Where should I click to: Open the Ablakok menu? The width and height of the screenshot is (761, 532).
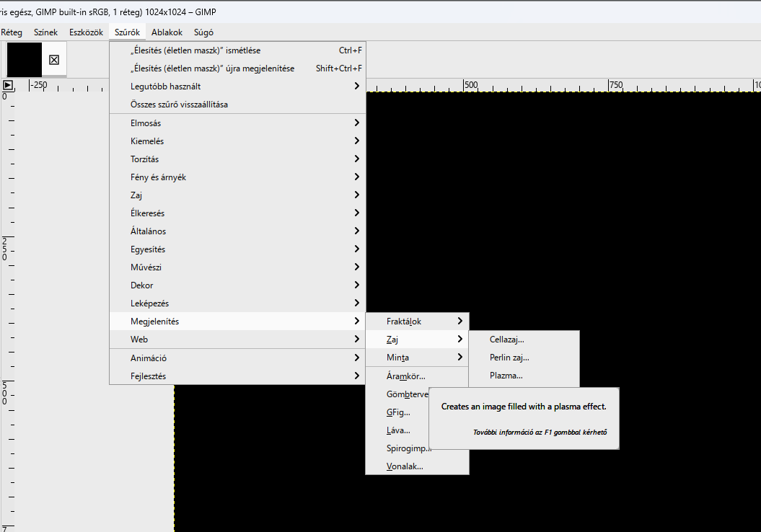[167, 32]
